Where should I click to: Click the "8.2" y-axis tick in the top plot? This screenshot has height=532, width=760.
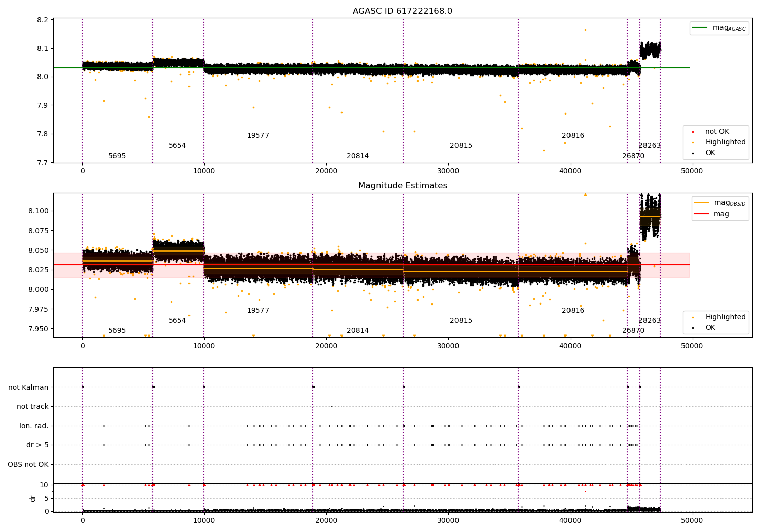(43, 20)
